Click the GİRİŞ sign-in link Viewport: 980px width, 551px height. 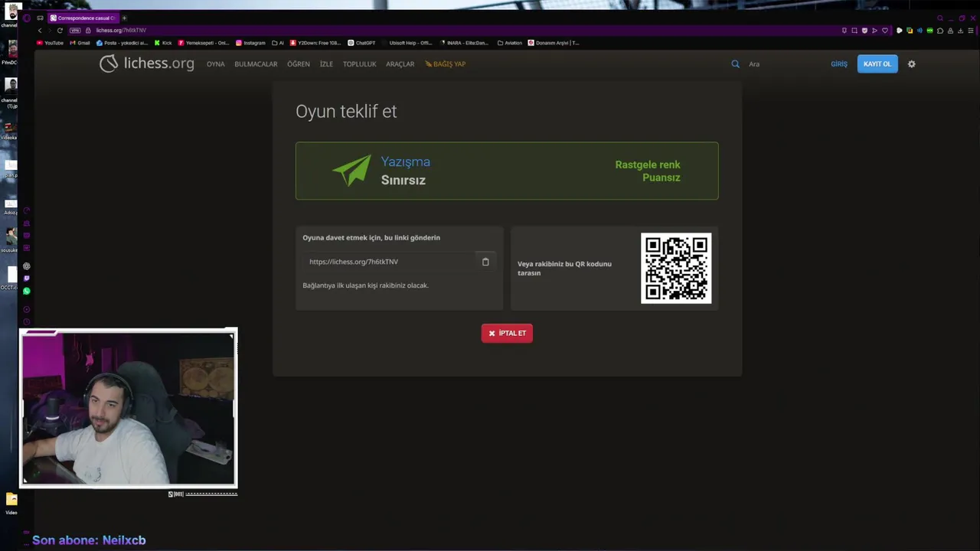point(839,64)
